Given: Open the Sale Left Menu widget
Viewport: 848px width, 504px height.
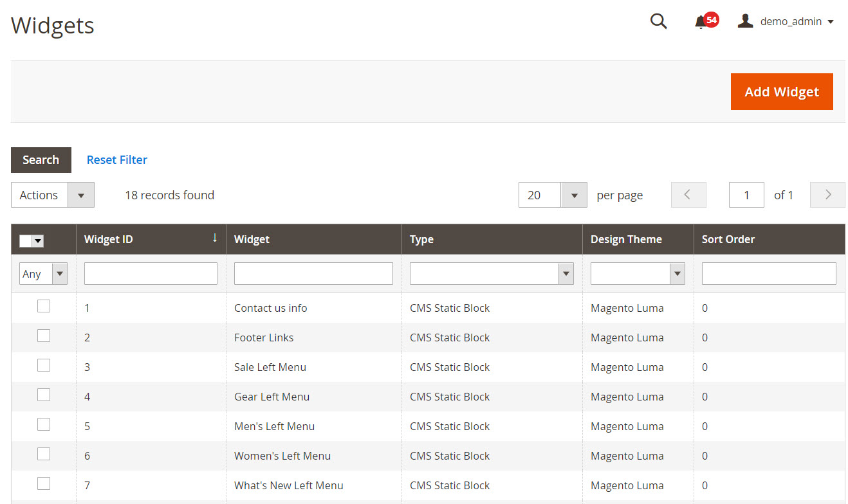Looking at the screenshot, I should point(270,367).
